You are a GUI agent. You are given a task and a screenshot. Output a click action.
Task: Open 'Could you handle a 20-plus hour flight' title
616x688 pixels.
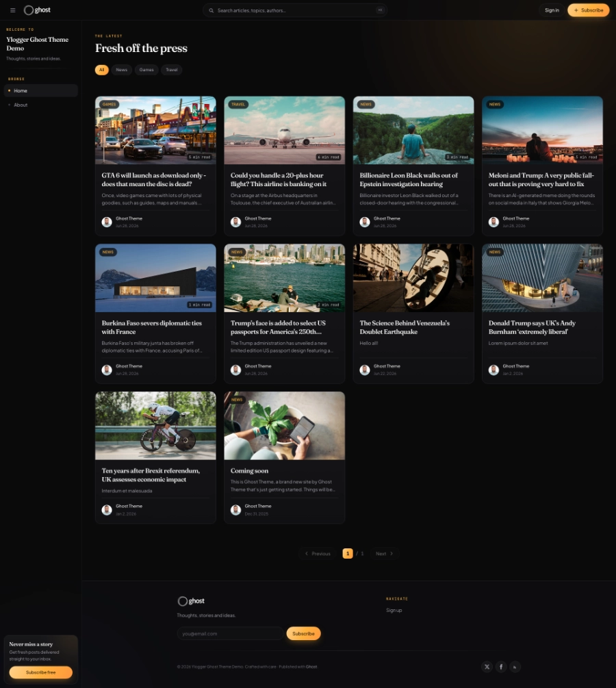coord(279,179)
